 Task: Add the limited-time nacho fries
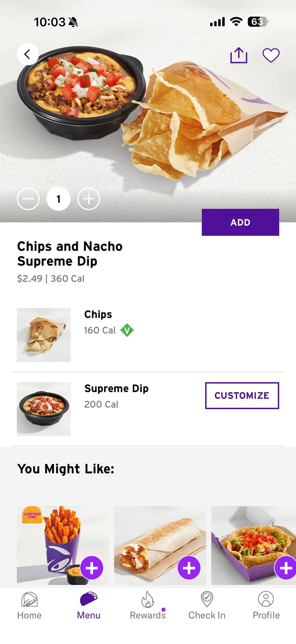tap(92, 568)
